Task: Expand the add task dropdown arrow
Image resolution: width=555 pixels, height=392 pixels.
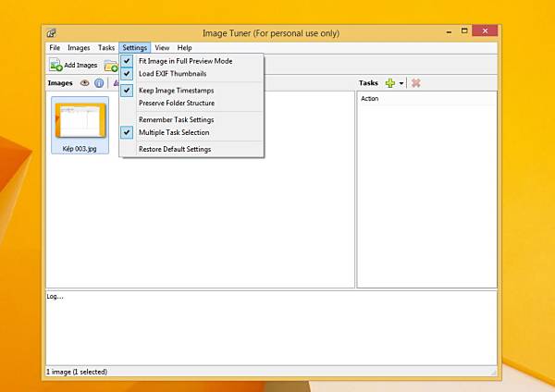Action: click(x=401, y=83)
